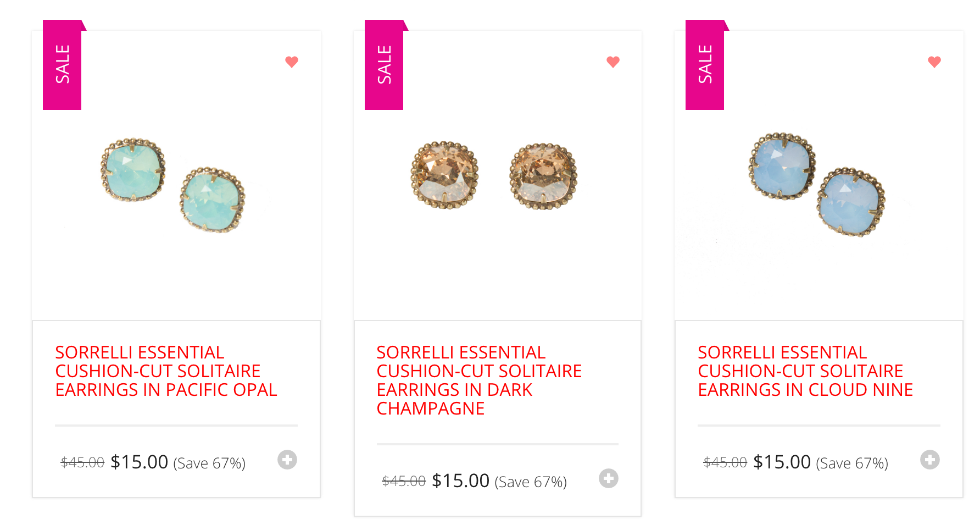The width and height of the screenshot is (980, 519).
Task: Add Pacific Opal earrings with plus icon
Action: click(287, 460)
